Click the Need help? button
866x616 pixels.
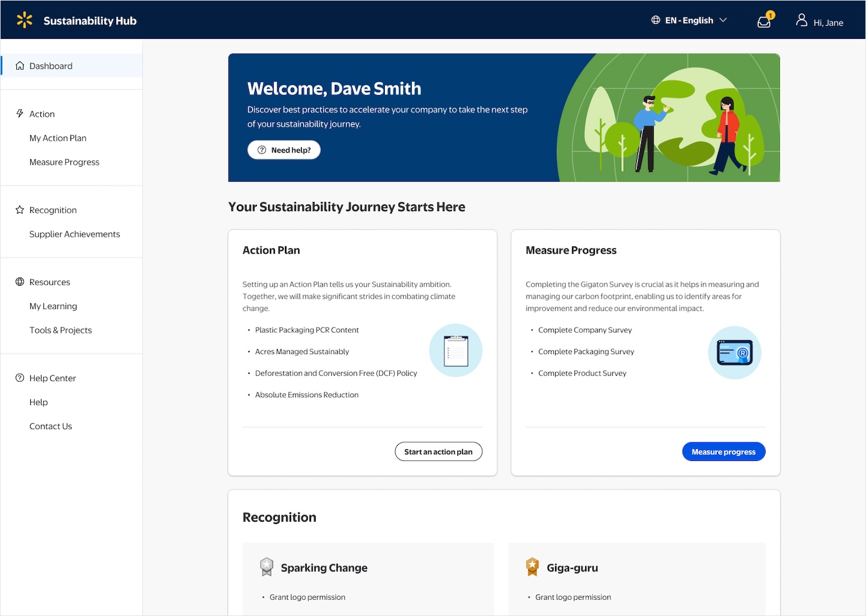(x=283, y=150)
